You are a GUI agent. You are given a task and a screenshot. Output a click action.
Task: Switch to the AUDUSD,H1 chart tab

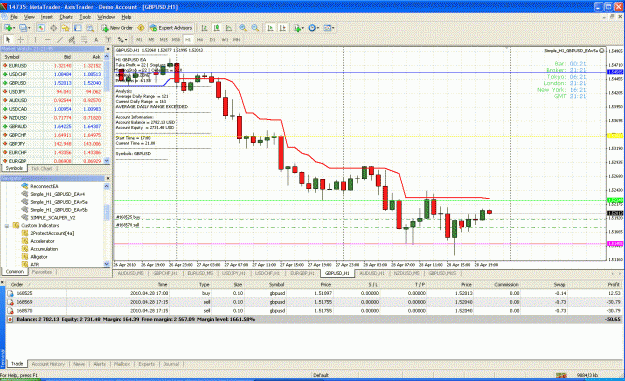click(x=371, y=273)
